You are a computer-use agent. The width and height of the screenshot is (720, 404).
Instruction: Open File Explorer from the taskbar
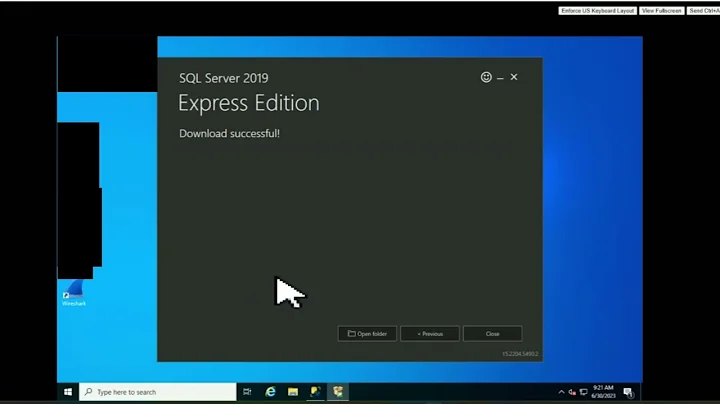(x=293, y=392)
